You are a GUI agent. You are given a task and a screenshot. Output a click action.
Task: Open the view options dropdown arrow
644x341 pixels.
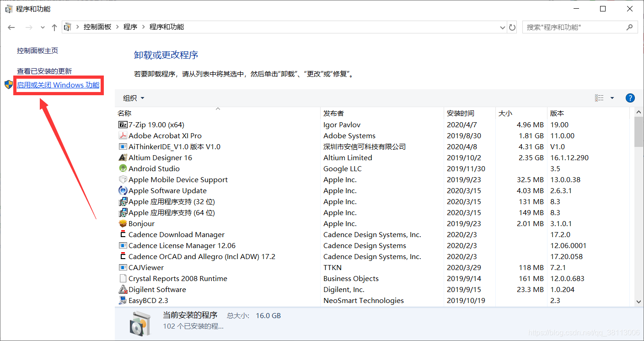[x=612, y=98]
